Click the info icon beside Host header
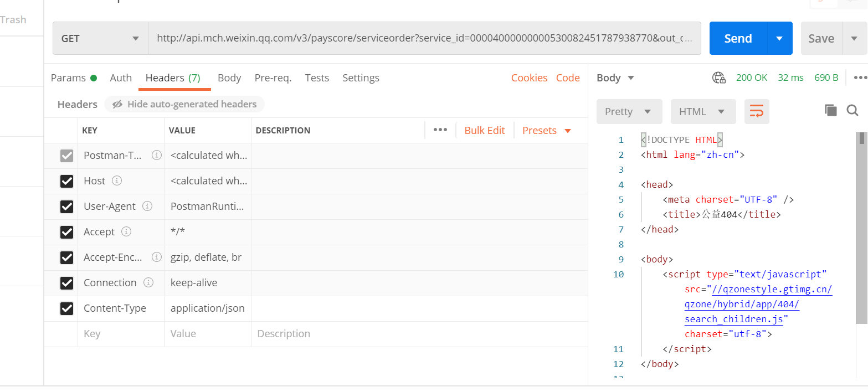868x392 pixels. click(117, 181)
